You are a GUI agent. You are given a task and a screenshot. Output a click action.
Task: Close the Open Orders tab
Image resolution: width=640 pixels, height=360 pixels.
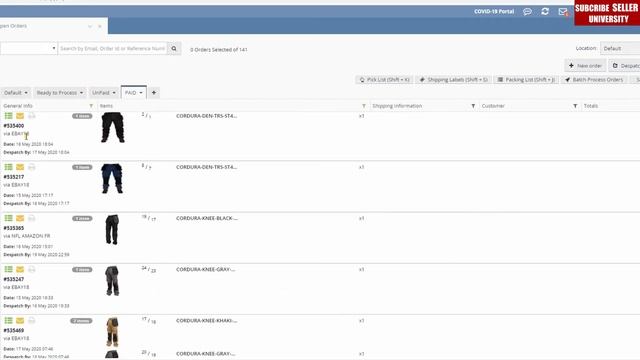(100, 26)
